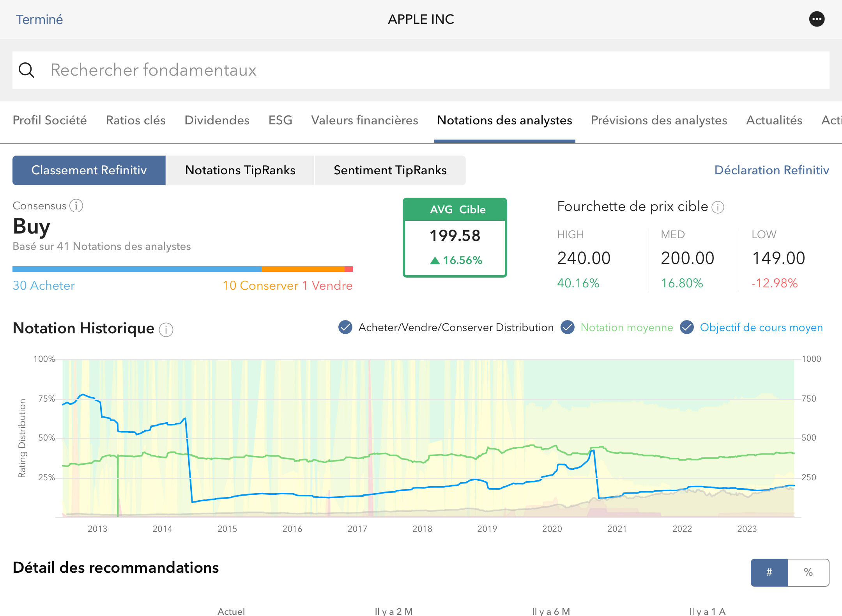
Task: Open Consensus info icon
Action: pyautogui.click(x=76, y=205)
